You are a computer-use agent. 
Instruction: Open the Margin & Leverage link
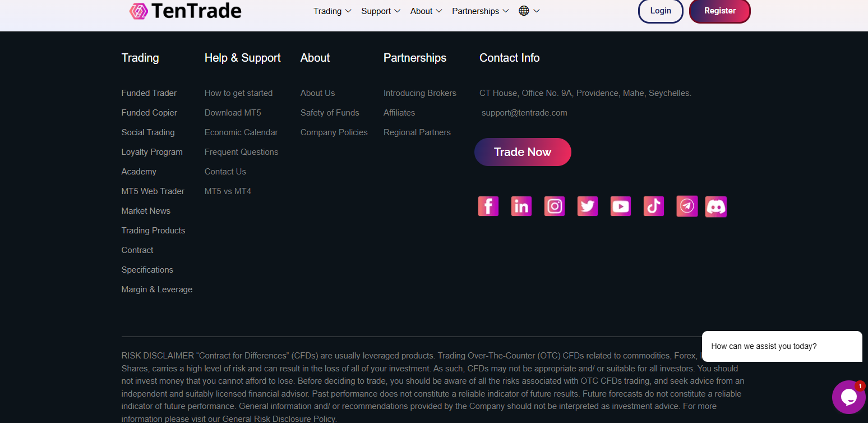click(157, 289)
